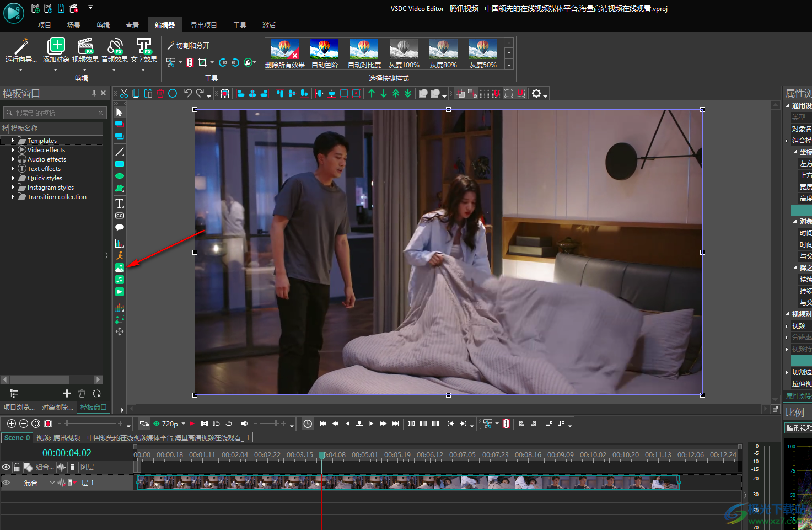This screenshot has width=812, height=530.
Task: Toggle loop playback in timeline toolbar
Action: 229,424
